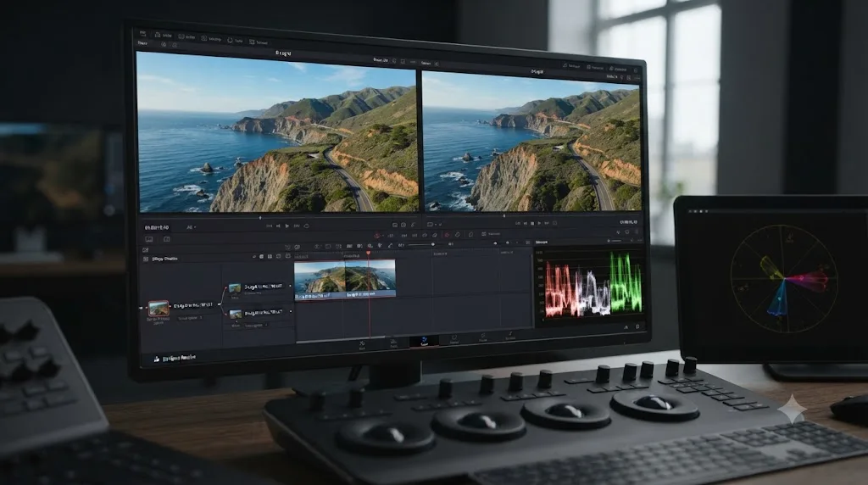This screenshot has height=485, width=868.
Task: Click the vectorscope on the second monitor
Action: (x=784, y=278)
